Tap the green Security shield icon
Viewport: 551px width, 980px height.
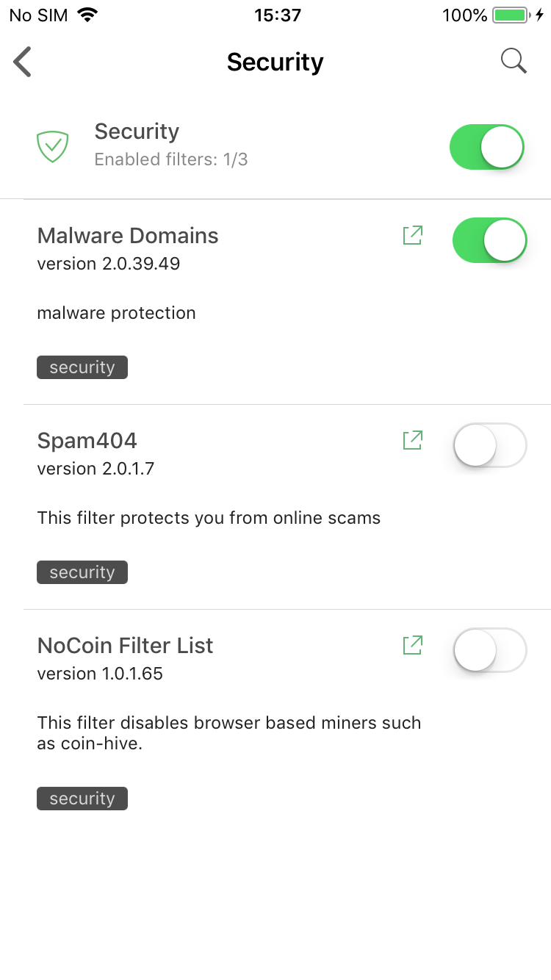[x=53, y=146]
